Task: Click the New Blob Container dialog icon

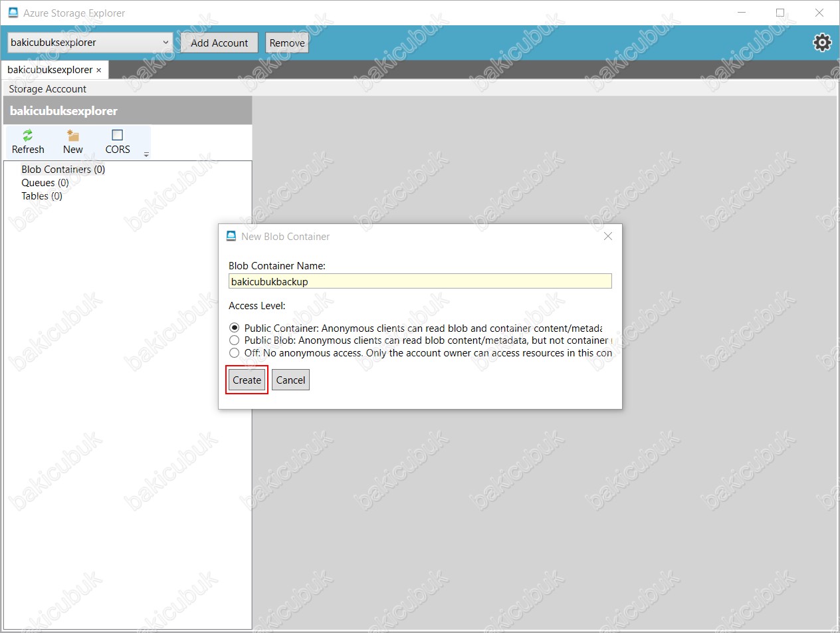Action: tap(231, 236)
